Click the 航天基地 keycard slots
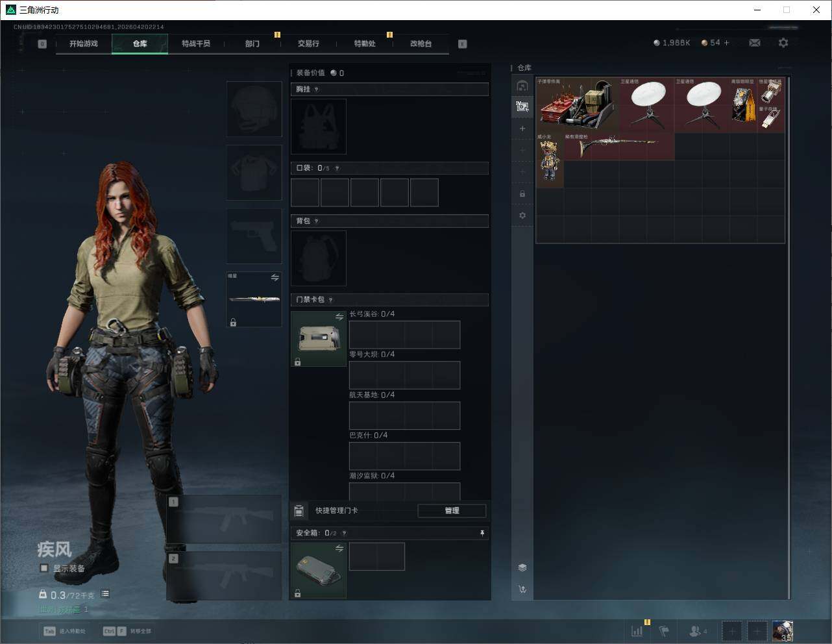 404,415
